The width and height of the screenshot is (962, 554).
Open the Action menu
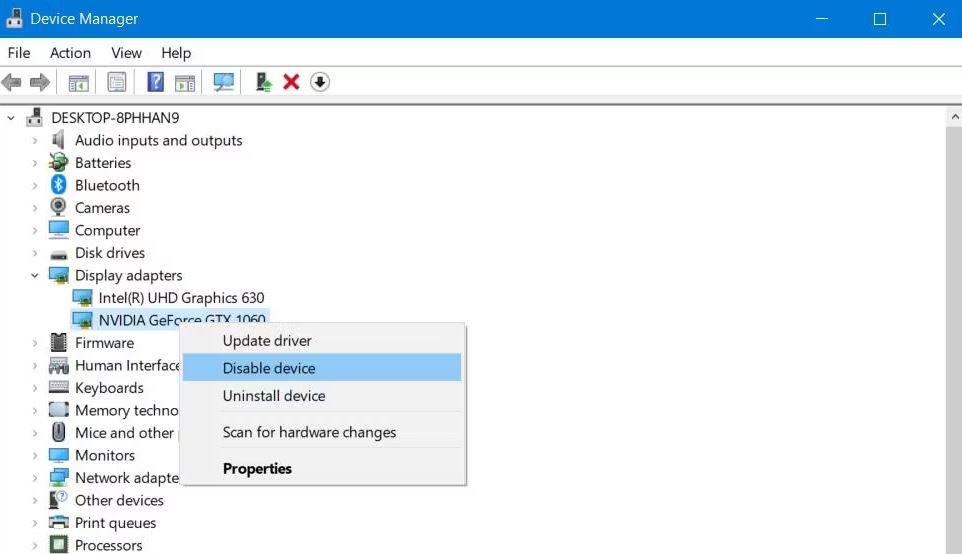[71, 53]
